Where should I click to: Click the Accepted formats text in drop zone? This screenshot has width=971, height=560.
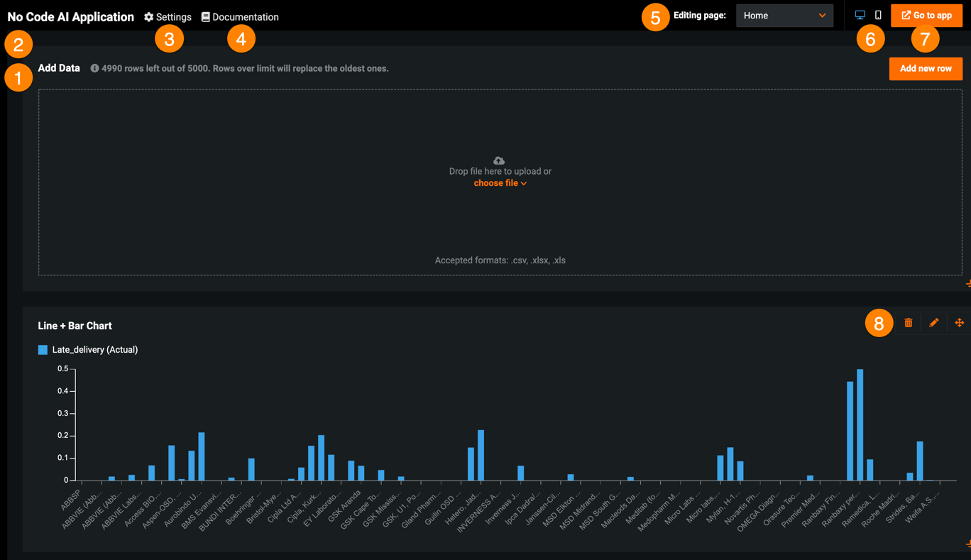(x=500, y=260)
